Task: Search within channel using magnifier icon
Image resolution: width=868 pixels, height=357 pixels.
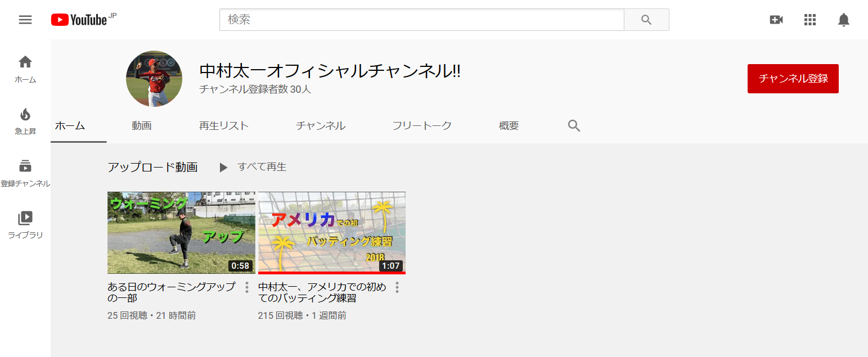Action: [x=574, y=126]
